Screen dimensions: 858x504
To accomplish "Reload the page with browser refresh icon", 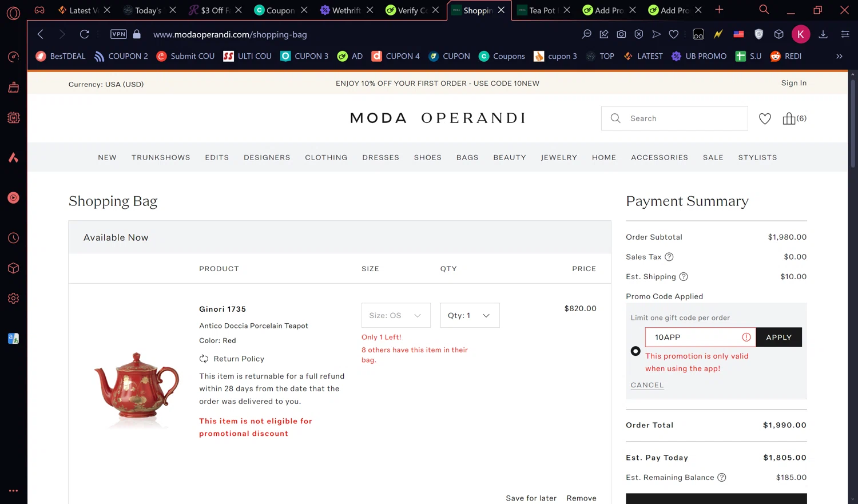I will point(84,34).
